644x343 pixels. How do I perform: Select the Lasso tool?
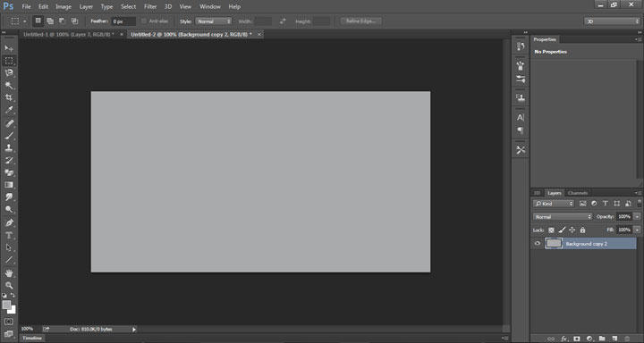pyautogui.click(x=9, y=73)
